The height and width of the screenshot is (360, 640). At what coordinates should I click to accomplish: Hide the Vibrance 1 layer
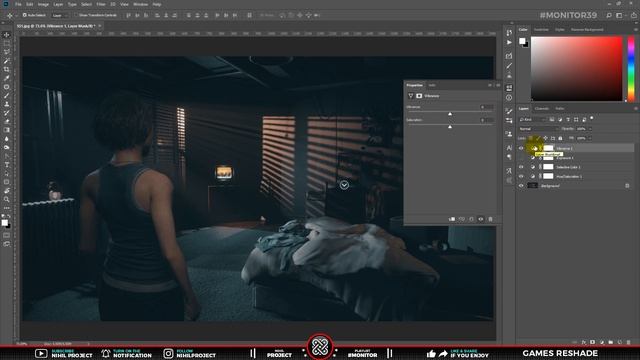point(521,148)
